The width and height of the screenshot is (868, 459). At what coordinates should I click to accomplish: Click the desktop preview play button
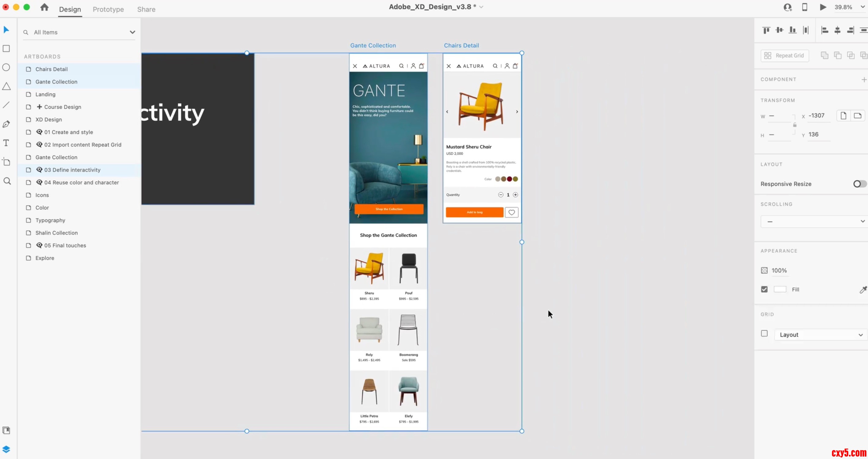823,7
